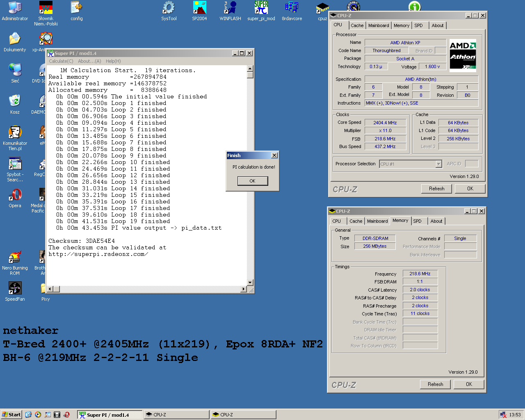Screen dimensions: 525x420
Task: Open Sieć network icon
Action: click(15, 73)
